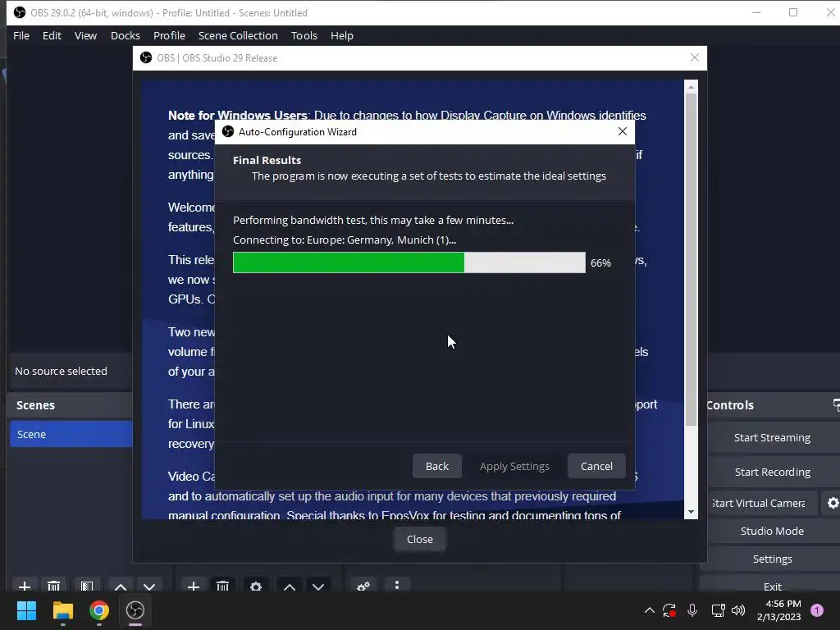This screenshot has width=840, height=630.
Task: Click 'Connecting to: Europe: Germany, Munich' text
Action: click(x=345, y=240)
